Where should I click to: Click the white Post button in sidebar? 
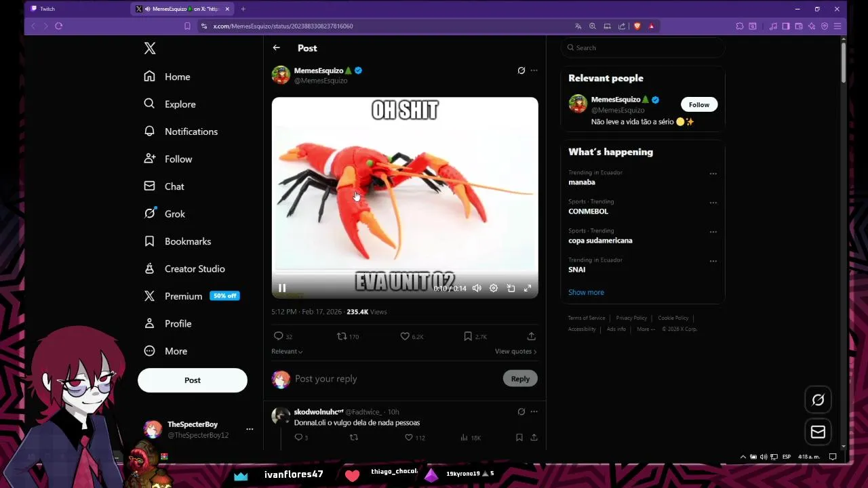193,380
